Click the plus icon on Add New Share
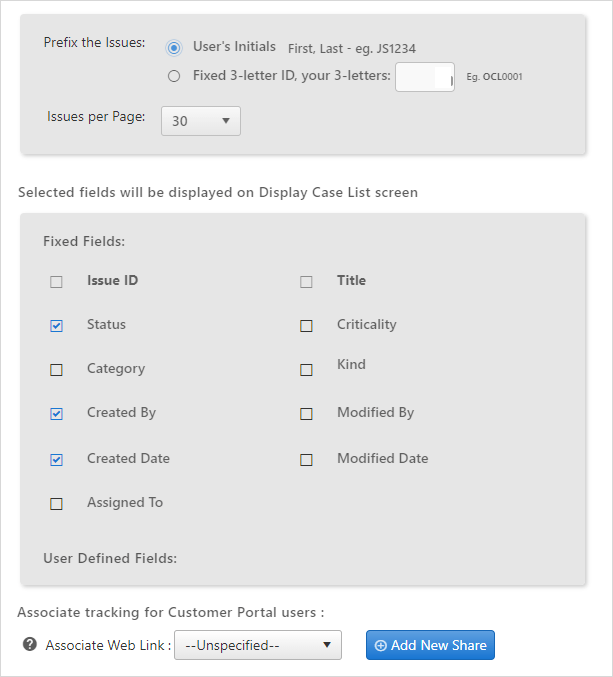613x677 pixels. 380,645
